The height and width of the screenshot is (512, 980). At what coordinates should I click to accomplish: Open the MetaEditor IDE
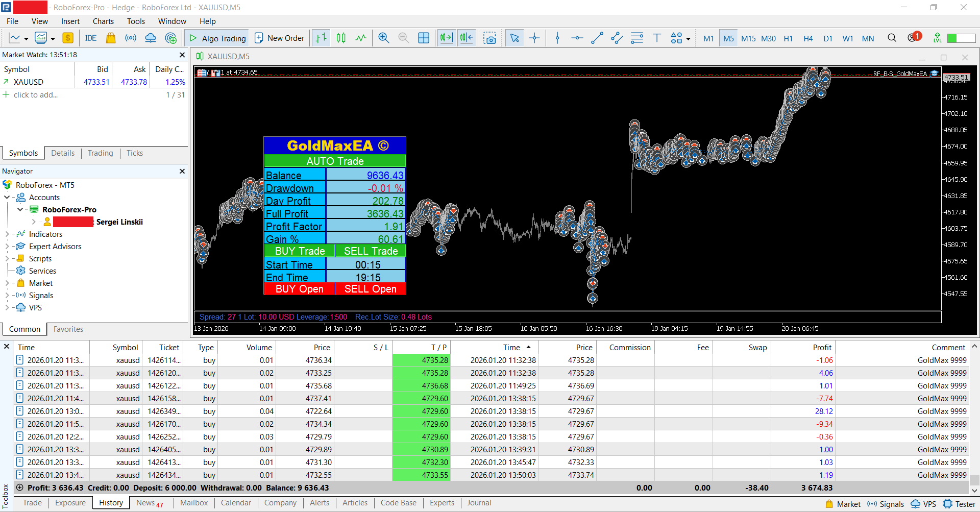[x=91, y=38]
